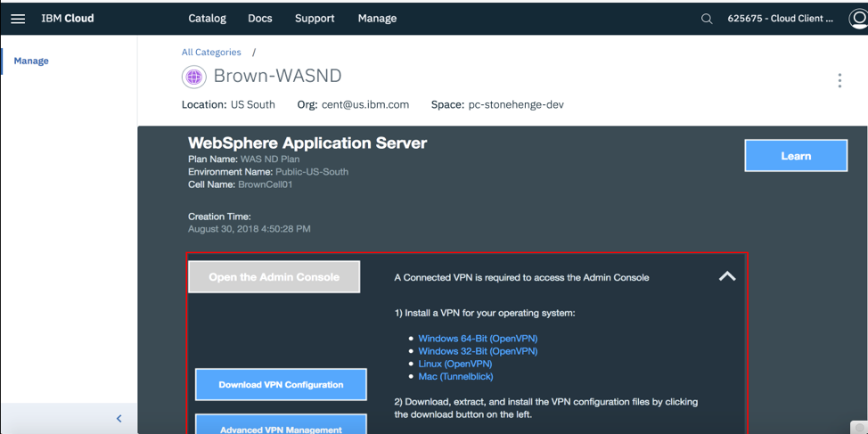Image resolution: width=868 pixels, height=434 pixels.
Task: Click the Brown-WASND service globe icon
Action: click(x=193, y=77)
